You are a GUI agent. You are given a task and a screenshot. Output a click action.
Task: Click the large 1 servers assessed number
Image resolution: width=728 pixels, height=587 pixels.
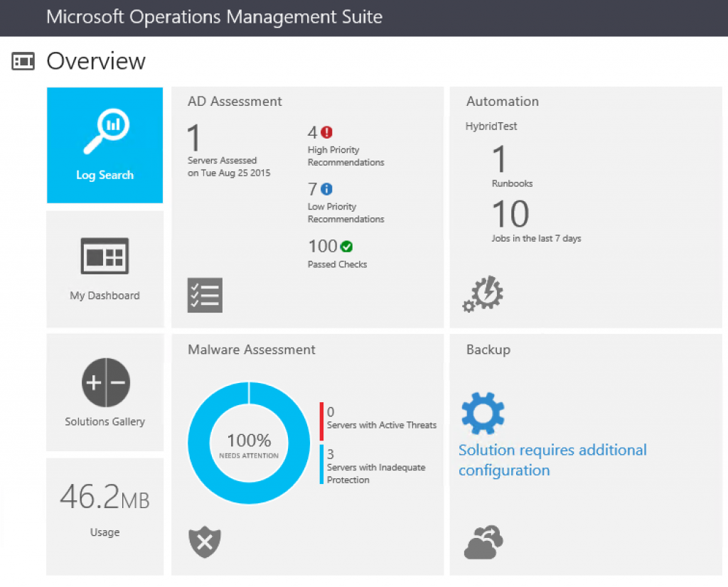(x=193, y=138)
